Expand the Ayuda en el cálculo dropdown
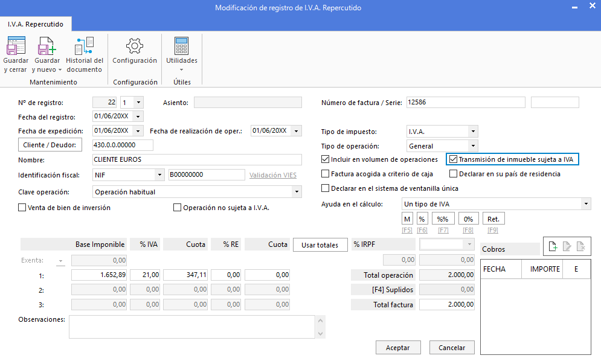This screenshot has width=601, height=364. click(x=586, y=204)
